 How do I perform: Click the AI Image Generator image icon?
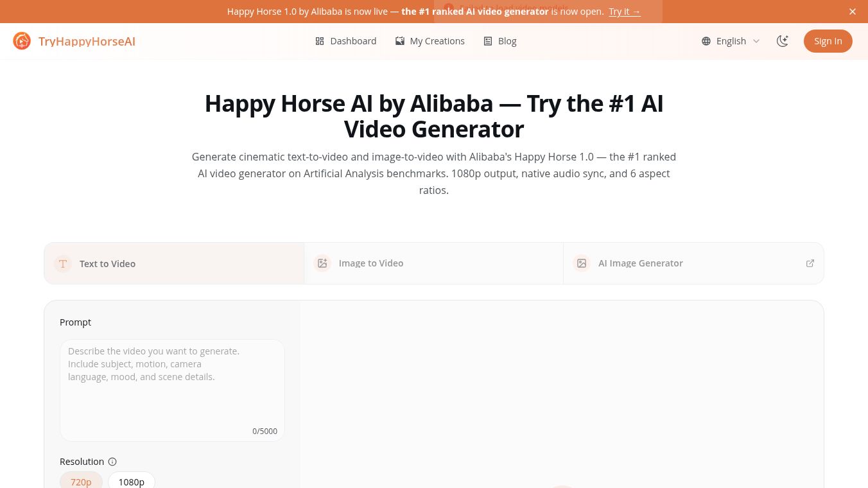tap(582, 263)
